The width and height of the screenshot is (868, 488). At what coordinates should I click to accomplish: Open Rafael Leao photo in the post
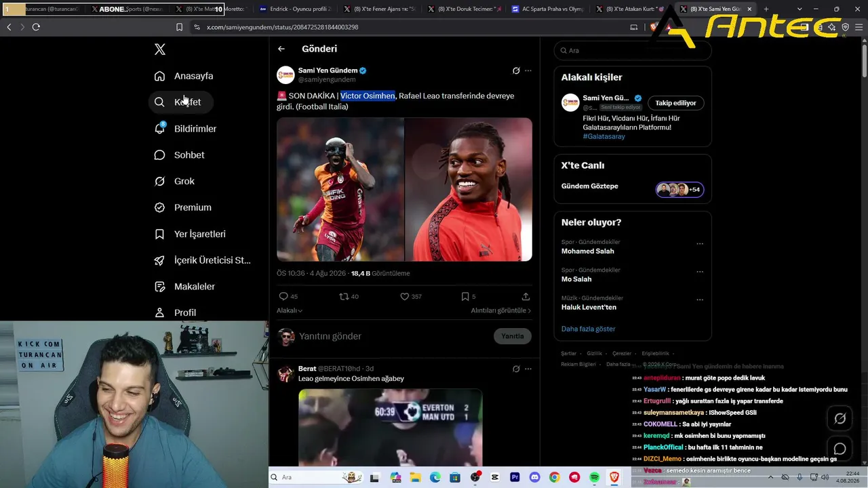tap(469, 190)
